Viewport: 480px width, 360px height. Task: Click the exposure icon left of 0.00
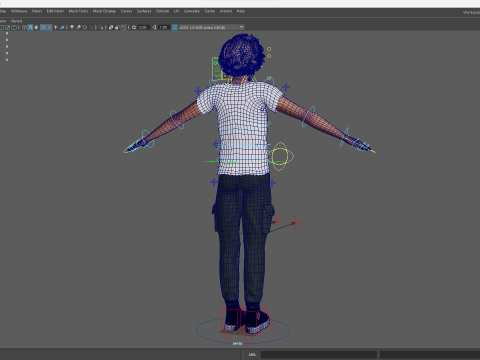coord(134,27)
